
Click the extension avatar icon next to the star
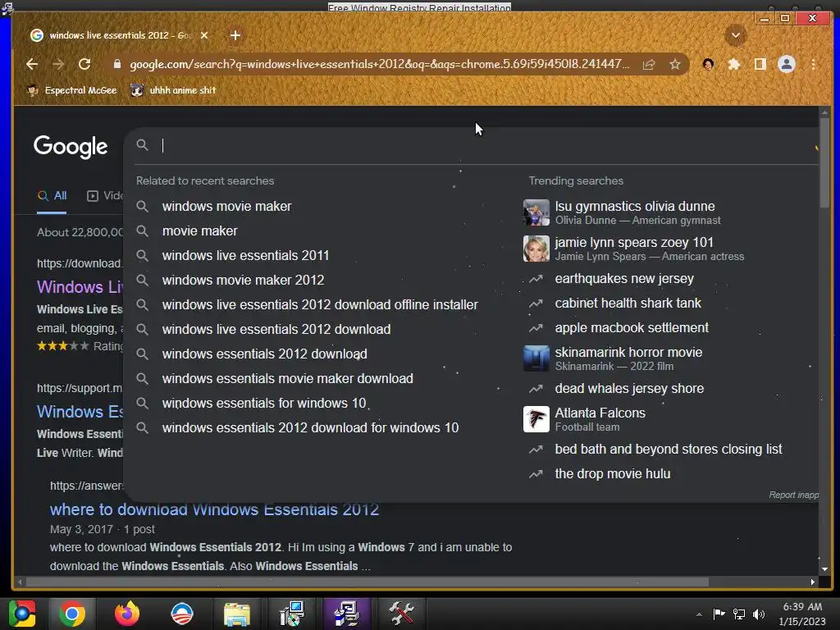tap(708, 64)
